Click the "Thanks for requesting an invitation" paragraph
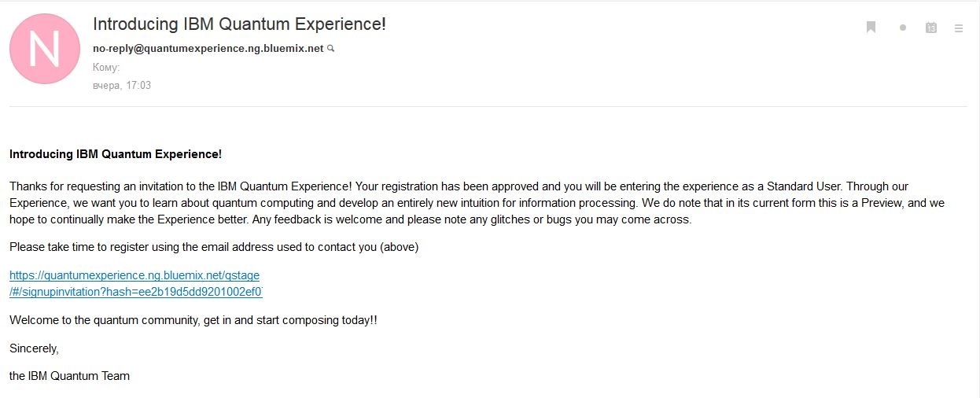Viewport: 980px width, 398px height. (x=181, y=186)
